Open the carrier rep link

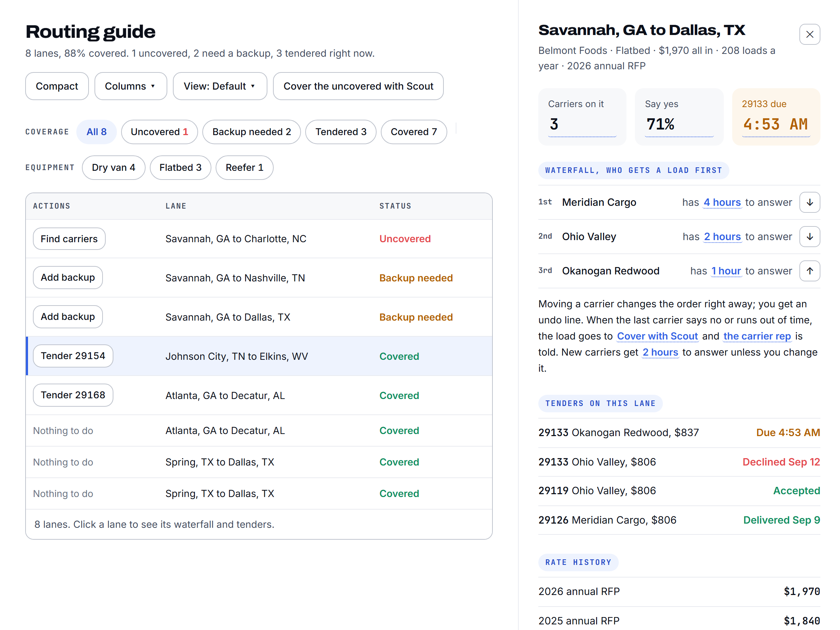[757, 336]
